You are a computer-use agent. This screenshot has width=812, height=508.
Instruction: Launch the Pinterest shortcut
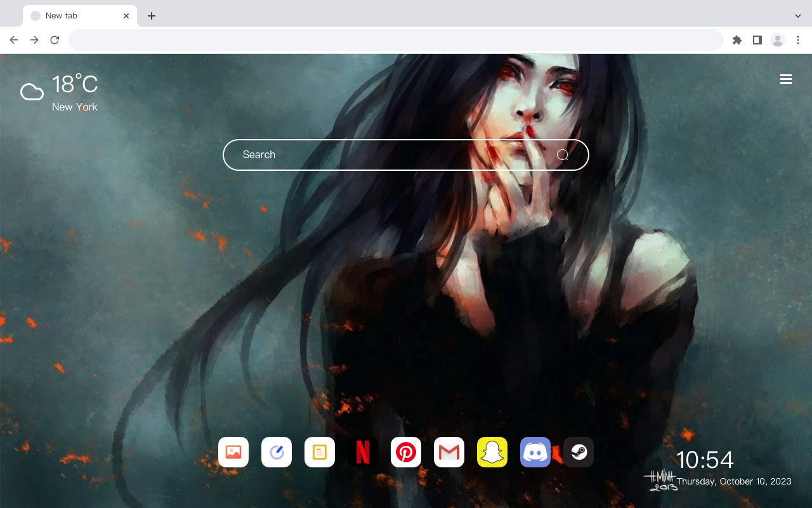click(406, 452)
